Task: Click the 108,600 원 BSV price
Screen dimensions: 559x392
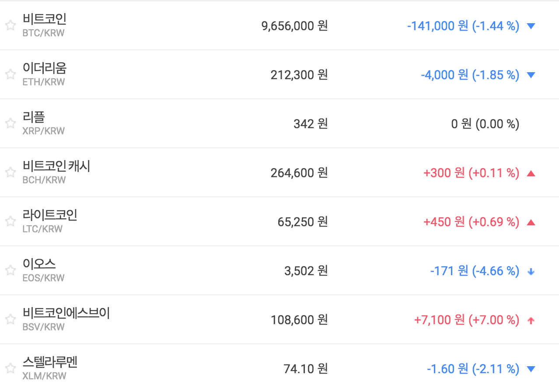Action: [x=299, y=320]
